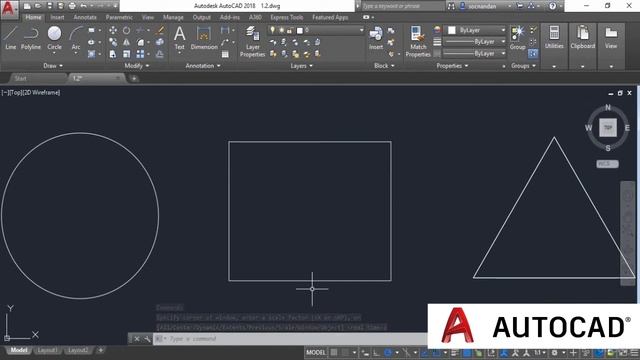
Task: Add a new drawing tab with plus
Action: 134,78
